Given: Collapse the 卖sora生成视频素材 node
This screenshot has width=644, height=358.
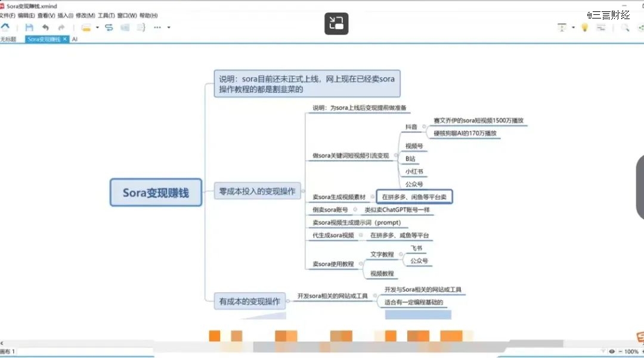Looking at the screenshot, I should tap(372, 197).
